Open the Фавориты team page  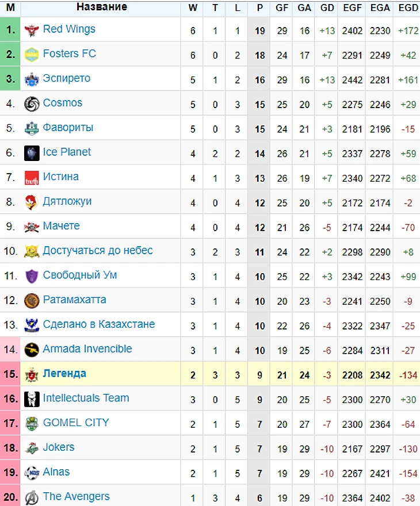pos(68,128)
